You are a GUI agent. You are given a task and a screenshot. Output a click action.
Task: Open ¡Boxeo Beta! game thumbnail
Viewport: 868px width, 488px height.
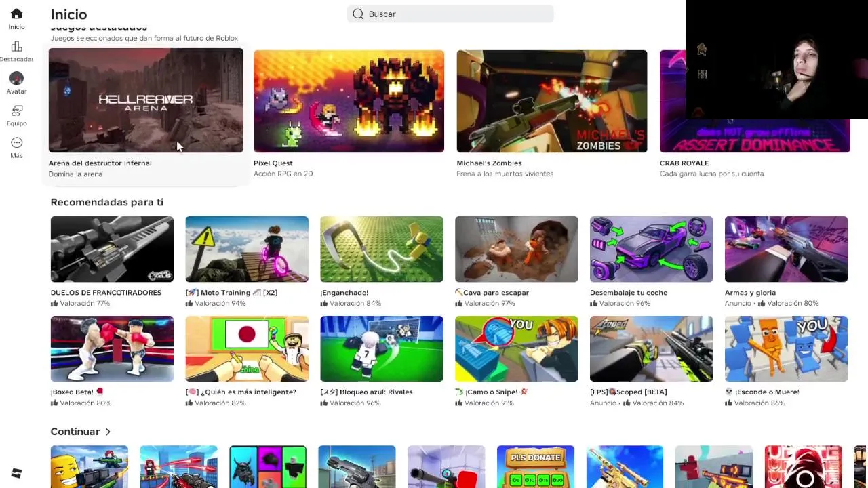112,348
